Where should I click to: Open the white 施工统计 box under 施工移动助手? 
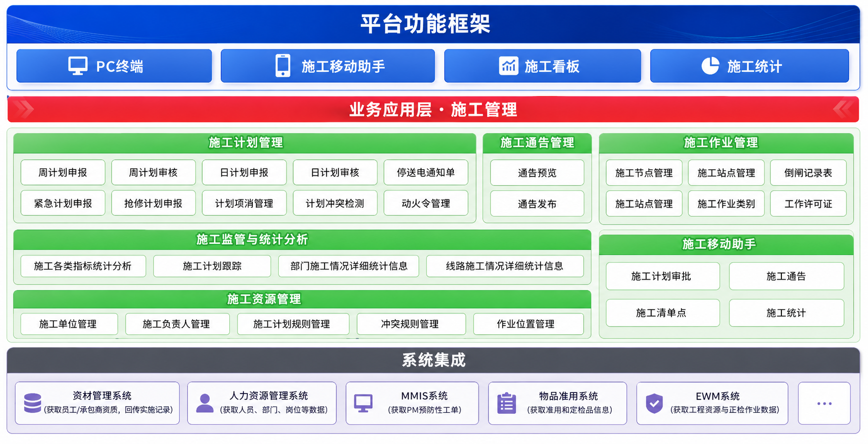click(x=786, y=313)
